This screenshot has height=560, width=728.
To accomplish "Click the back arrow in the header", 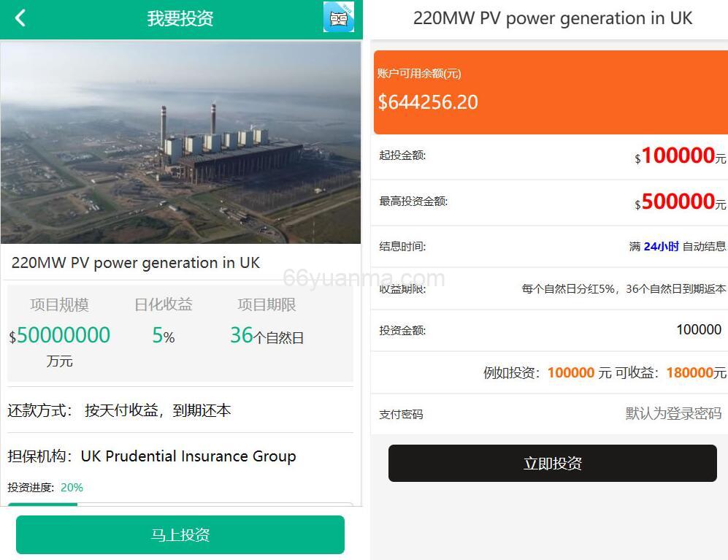I will (x=20, y=18).
